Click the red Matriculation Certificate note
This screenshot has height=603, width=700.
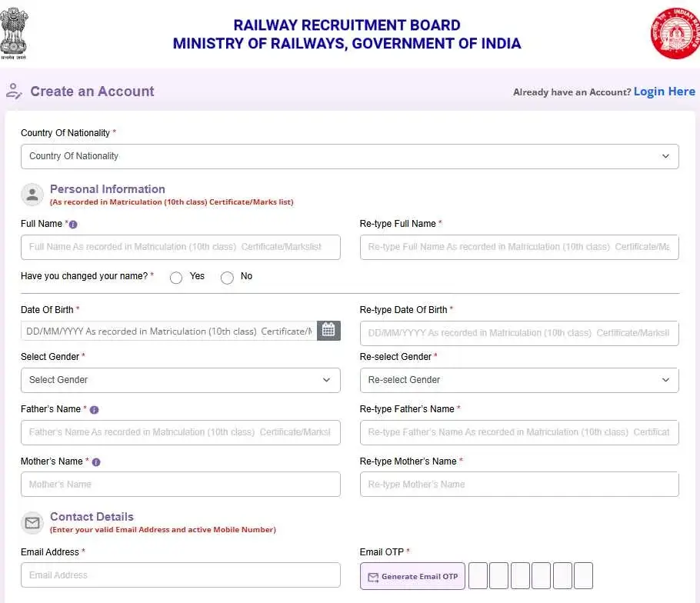(172, 202)
